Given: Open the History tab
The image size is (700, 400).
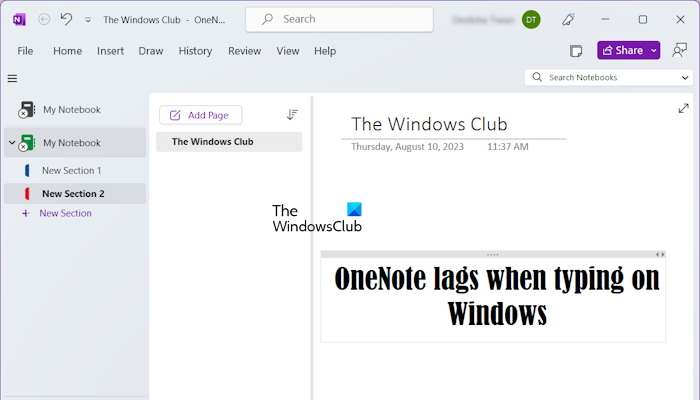Looking at the screenshot, I should tap(195, 51).
